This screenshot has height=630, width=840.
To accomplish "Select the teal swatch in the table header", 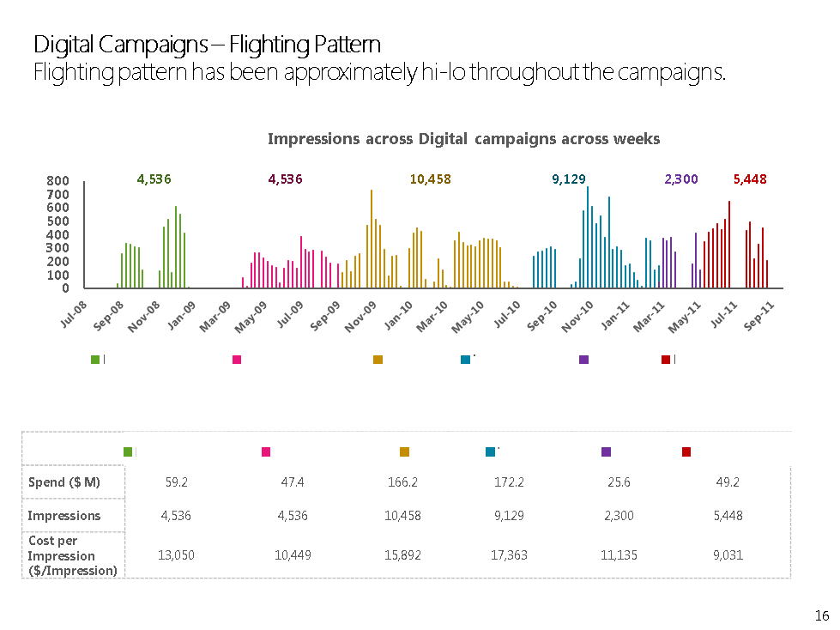I will coord(490,451).
